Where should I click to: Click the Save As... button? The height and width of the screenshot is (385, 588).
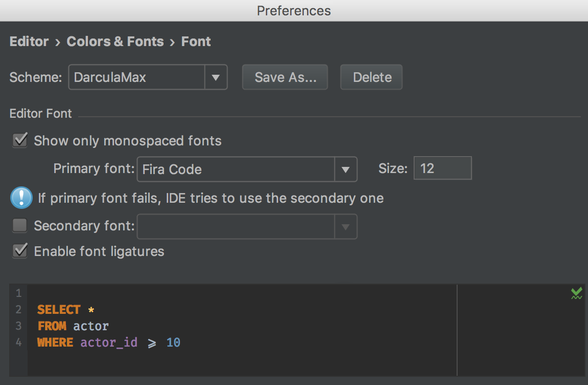click(285, 77)
